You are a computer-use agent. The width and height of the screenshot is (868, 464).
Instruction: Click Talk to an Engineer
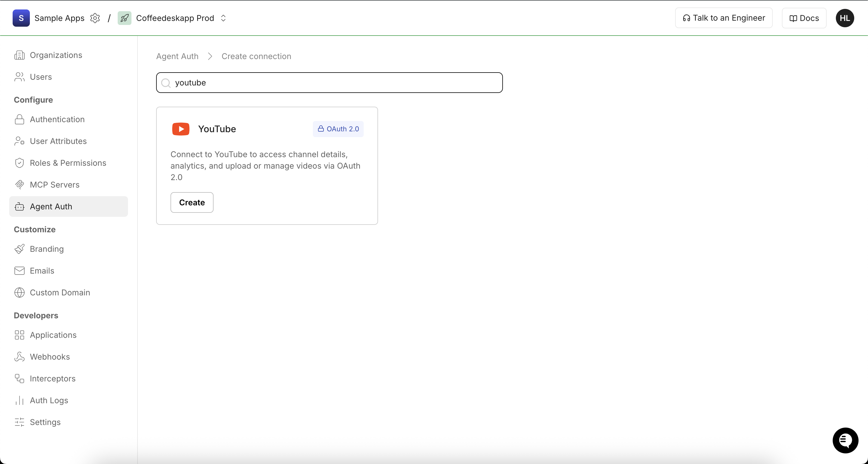tap(723, 18)
